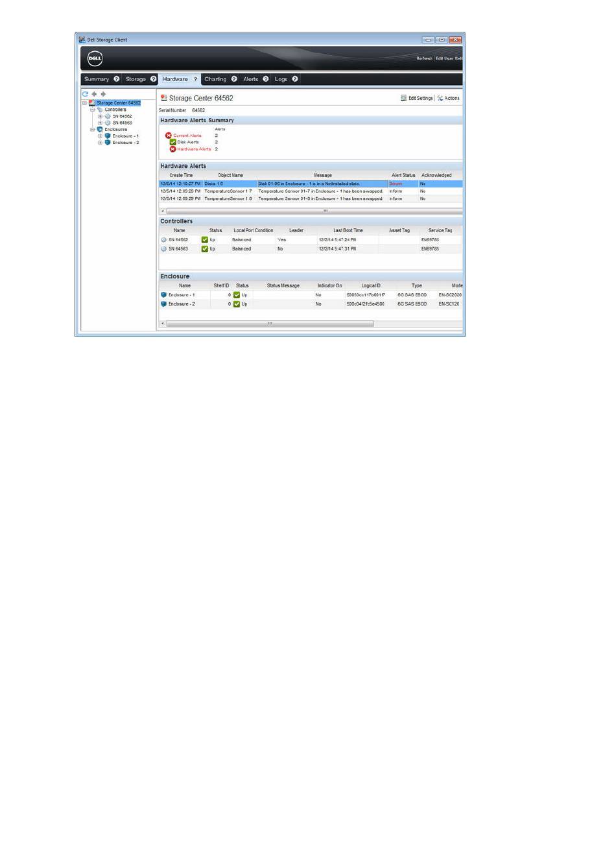The width and height of the screenshot is (616, 858).
Task: Click the forward arrow above the tree
Action: coord(103,94)
